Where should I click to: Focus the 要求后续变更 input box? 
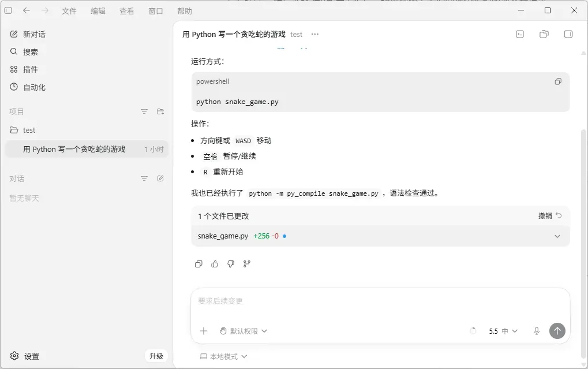click(380, 301)
